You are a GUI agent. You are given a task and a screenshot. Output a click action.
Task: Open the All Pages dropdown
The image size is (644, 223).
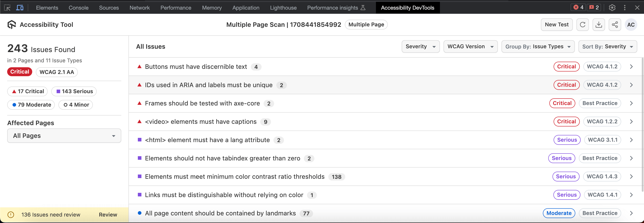(x=64, y=136)
